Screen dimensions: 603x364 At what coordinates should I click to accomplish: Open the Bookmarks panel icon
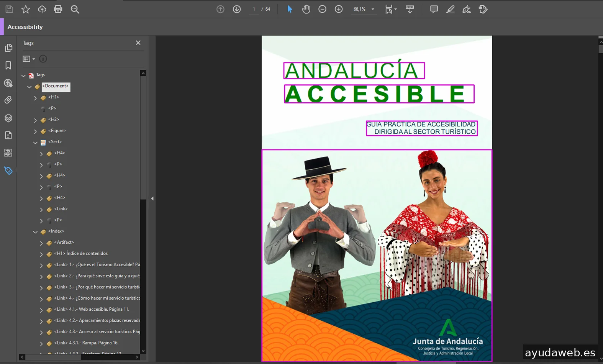[x=8, y=66]
